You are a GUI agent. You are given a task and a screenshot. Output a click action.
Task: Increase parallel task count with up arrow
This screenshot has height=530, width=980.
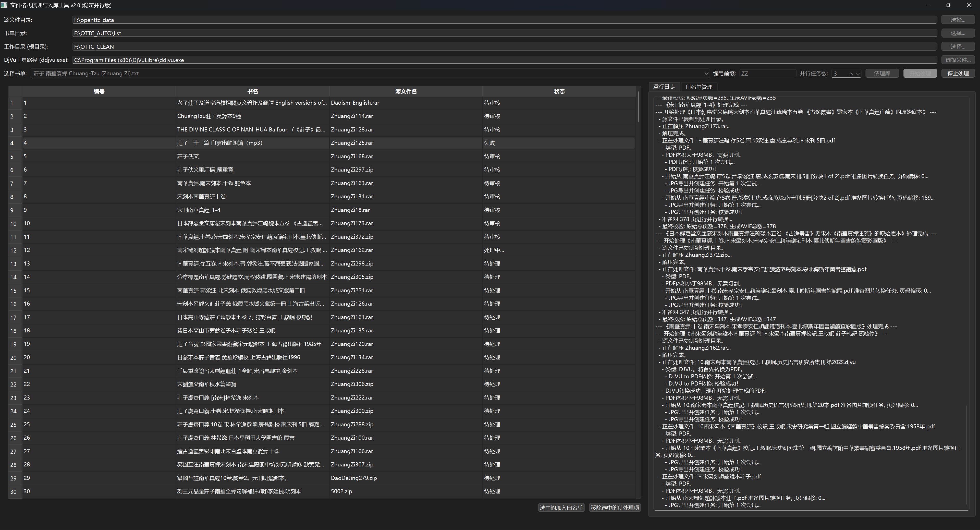pyautogui.click(x=851, y=74)
